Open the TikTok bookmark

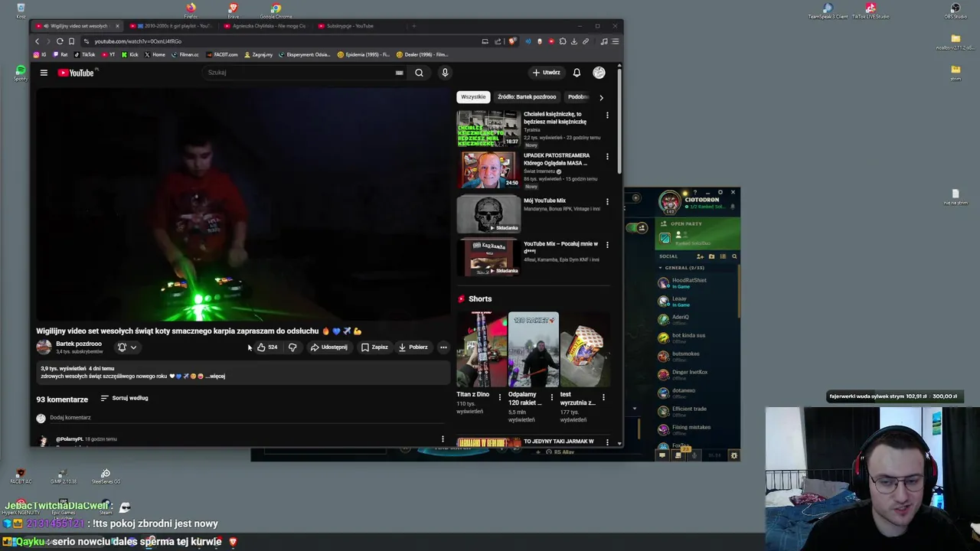(x=84, y=55)
